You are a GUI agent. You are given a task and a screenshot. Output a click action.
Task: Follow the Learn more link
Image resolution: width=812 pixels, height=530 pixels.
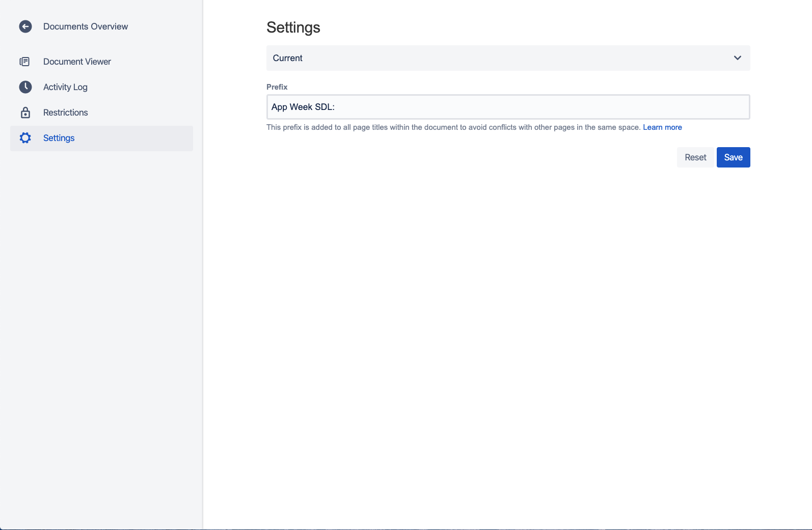pyautogui.click(x=662, y=127)
